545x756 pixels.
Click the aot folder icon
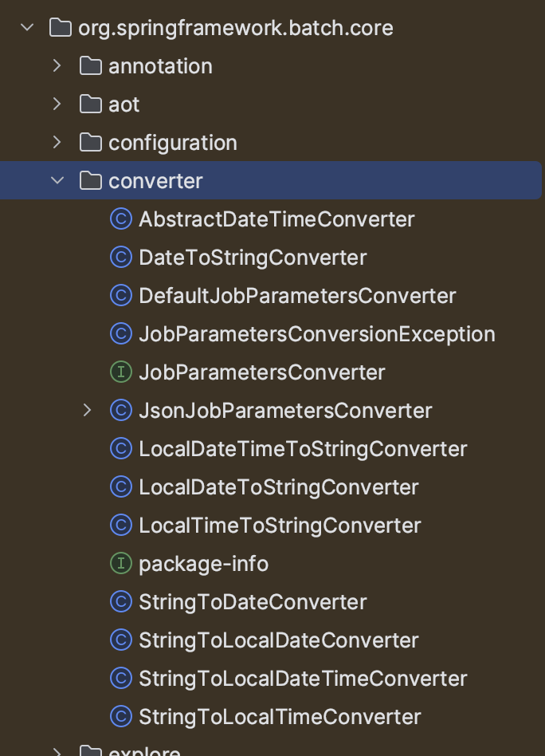(x=91, y=104)
